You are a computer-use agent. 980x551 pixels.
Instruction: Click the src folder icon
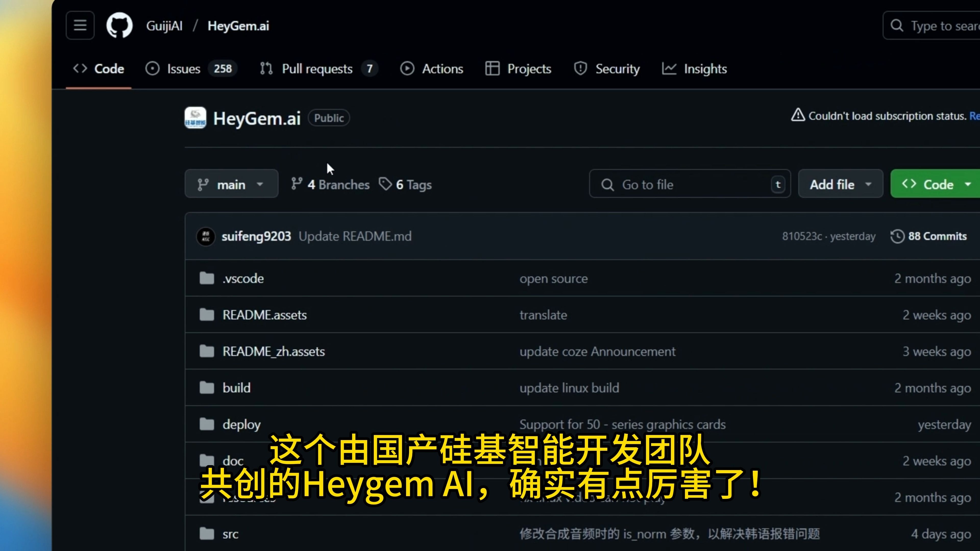tap(207, 533)
